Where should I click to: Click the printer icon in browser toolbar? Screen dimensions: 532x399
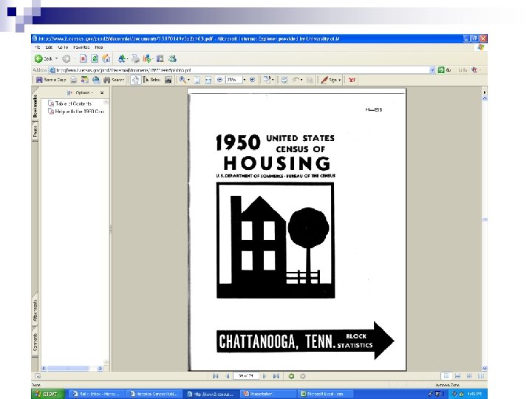point(135,58)
